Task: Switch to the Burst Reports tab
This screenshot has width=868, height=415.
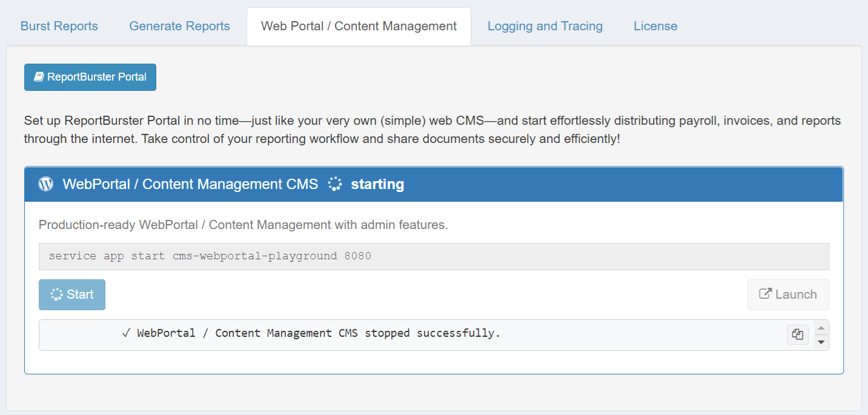Action: pyautogui.click(x=59, y=26)
